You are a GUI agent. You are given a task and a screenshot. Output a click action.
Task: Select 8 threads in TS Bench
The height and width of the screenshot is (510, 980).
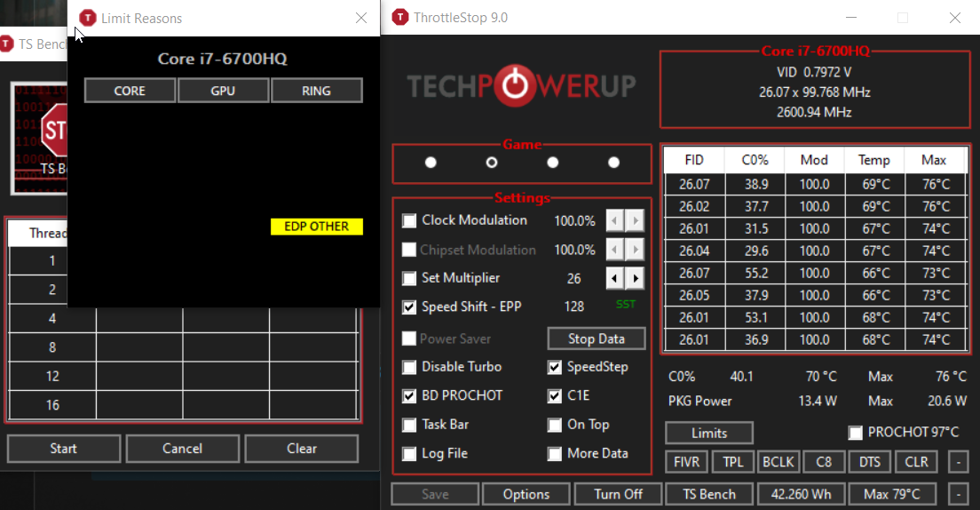click(52, 347)
